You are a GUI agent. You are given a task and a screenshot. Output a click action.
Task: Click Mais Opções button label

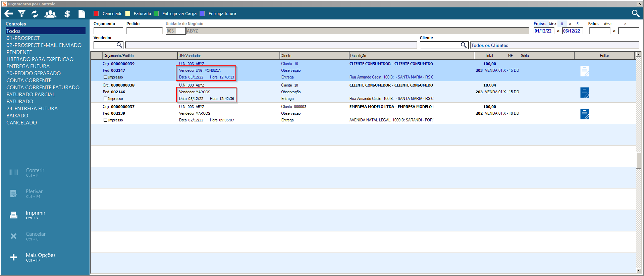pyautogui.click(x=41, y=255)
